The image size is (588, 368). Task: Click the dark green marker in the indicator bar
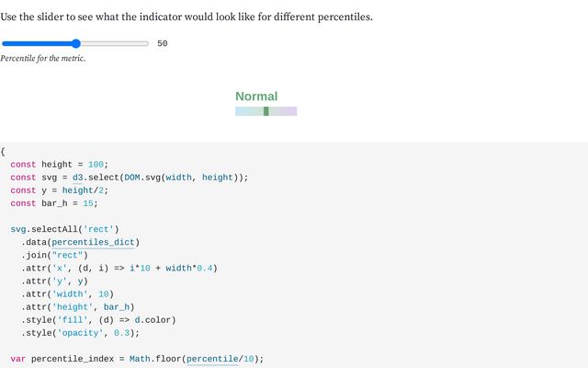click(x=266, y=111)
